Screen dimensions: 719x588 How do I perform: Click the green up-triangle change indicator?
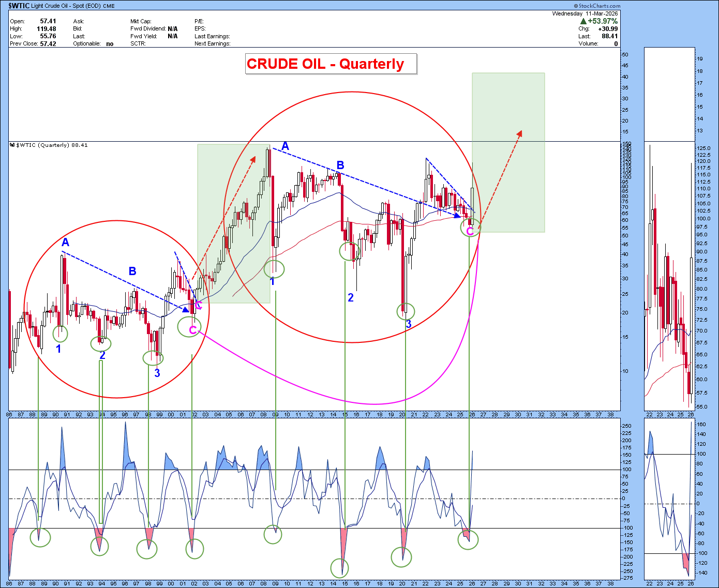click(583, 21)
